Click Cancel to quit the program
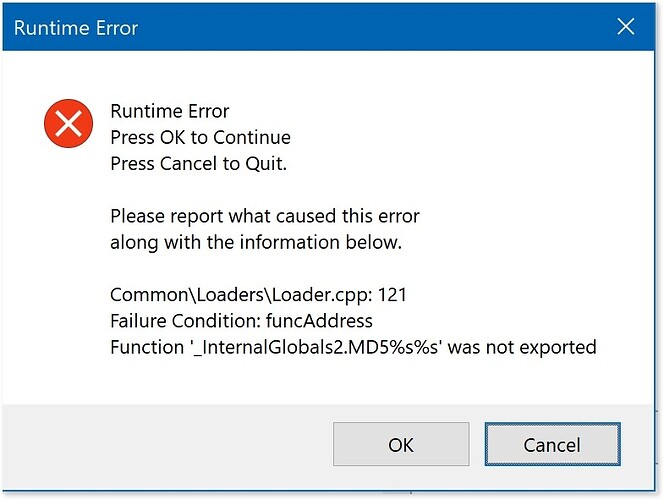Viewport: 664px width, 500px height. click(x=552, y=444)
